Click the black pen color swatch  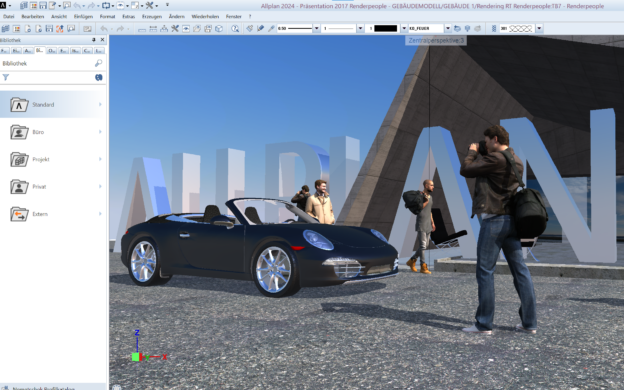pos(385,28)
